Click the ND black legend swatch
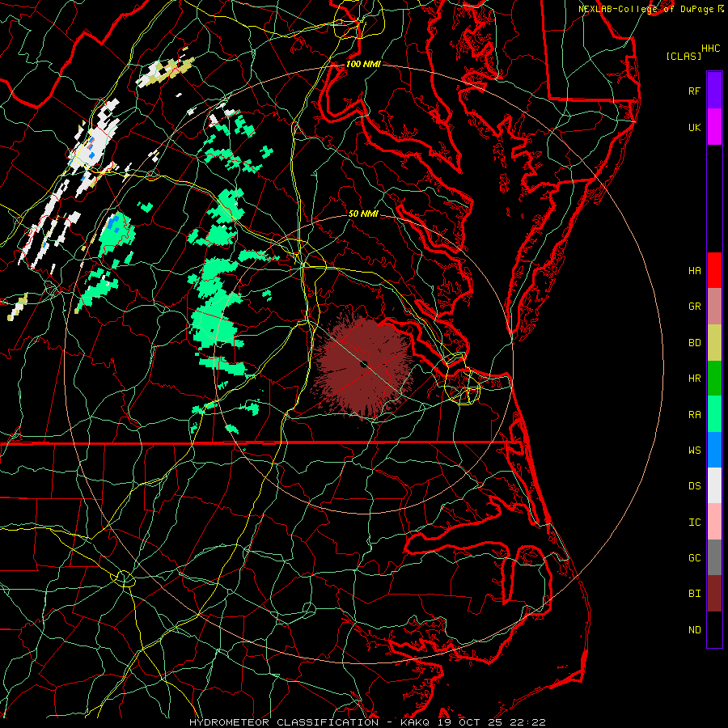 [714, 629]
